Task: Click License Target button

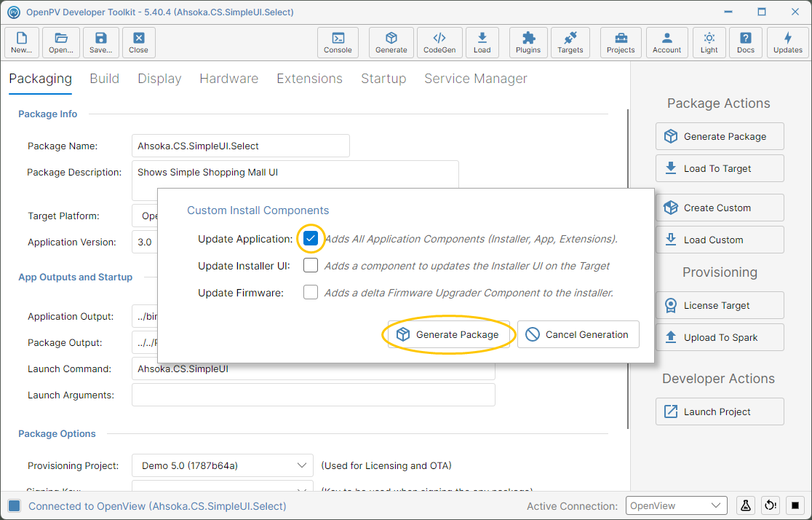Action: click(720, 305)
